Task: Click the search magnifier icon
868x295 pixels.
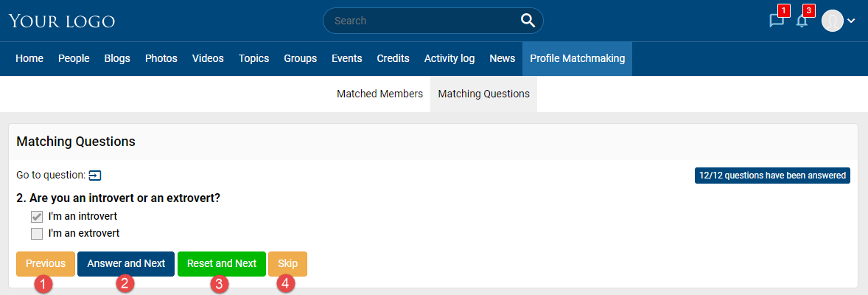Action: pyautogui.click(x=528, y=21)
